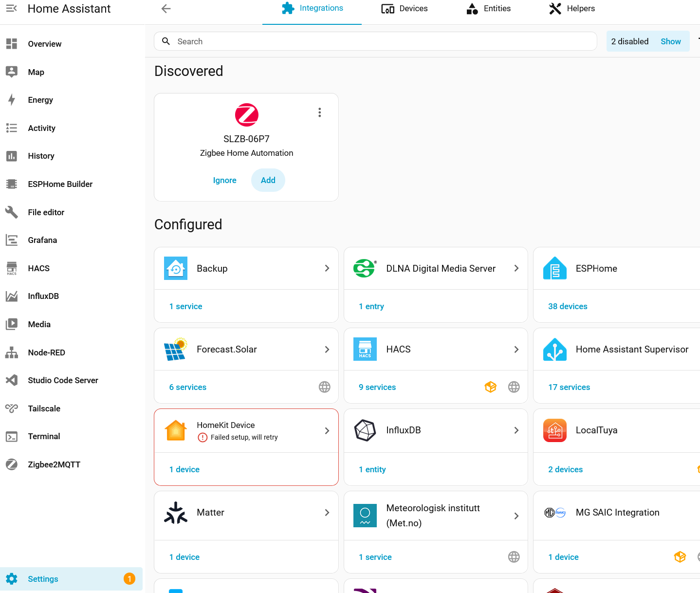Launch ESPHome Builder chip icon

tap(12, 184)
